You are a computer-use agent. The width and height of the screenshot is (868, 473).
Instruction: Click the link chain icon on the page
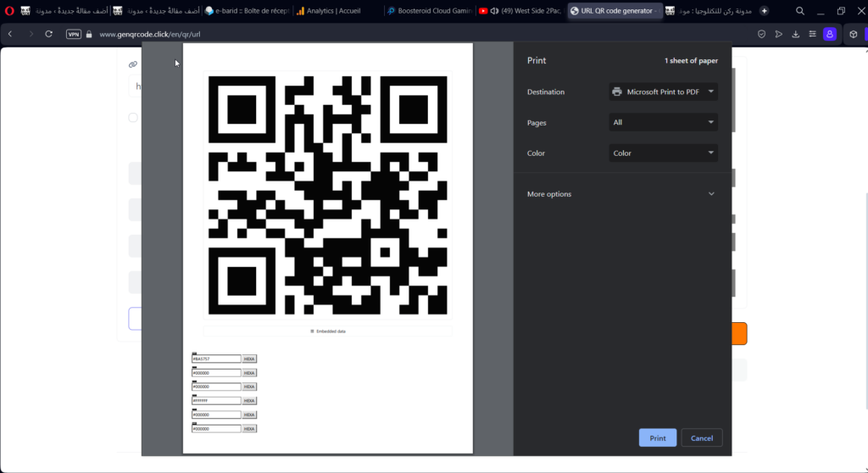point(133,64)
